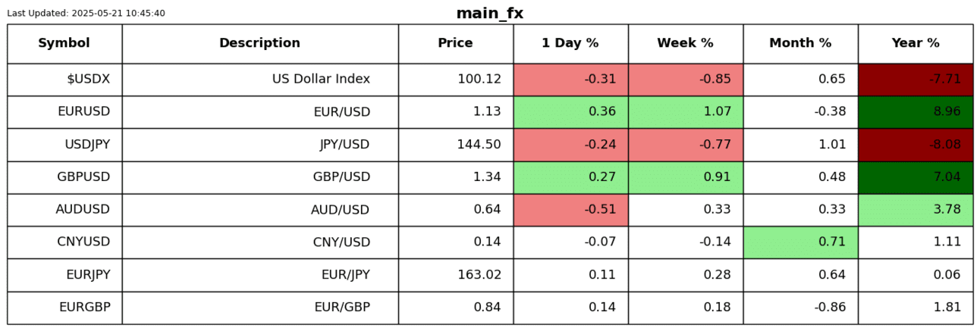Click the main_fx table title
Screen dimensions: 980x331
coord(489,14)
